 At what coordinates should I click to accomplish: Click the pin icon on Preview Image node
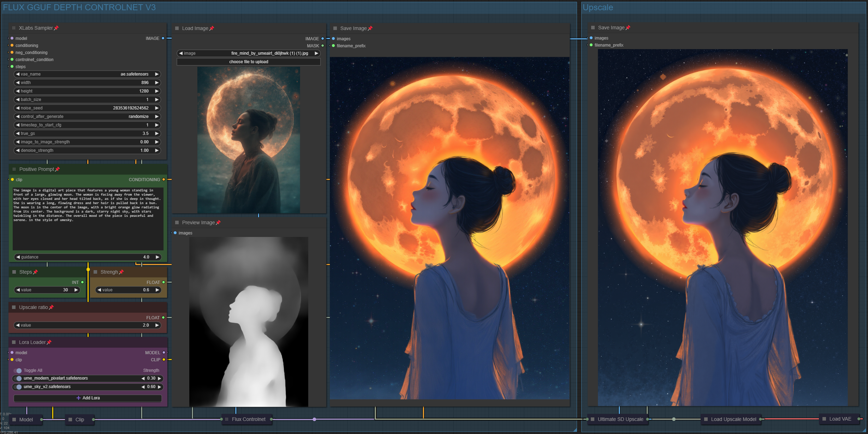pos(218,222)
